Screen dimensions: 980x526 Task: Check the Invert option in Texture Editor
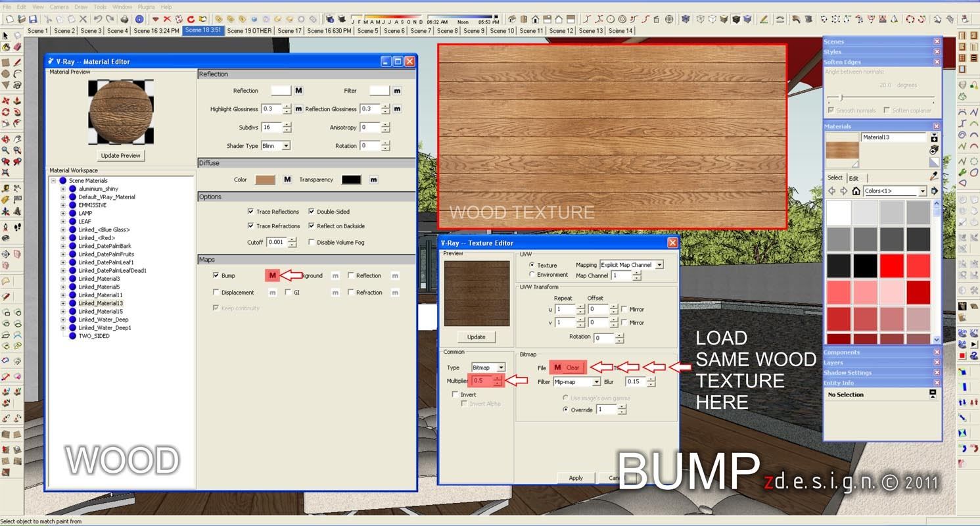coord(455,394)
